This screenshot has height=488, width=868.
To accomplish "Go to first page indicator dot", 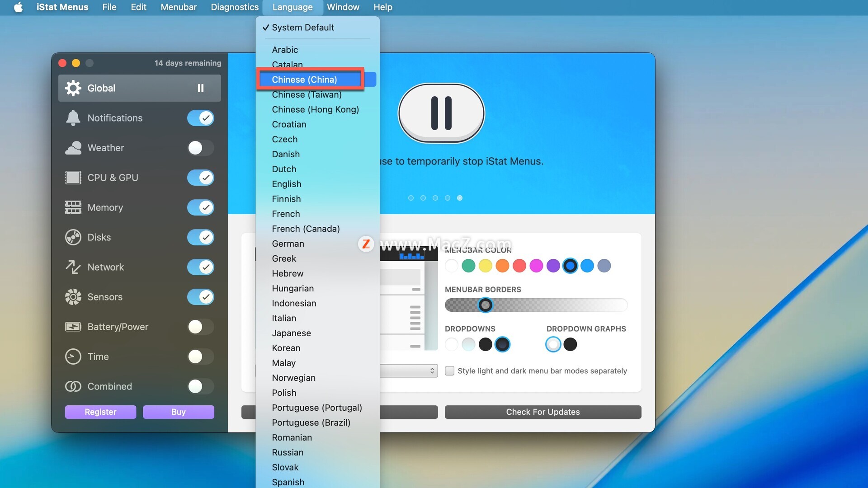I will (411, 198).
